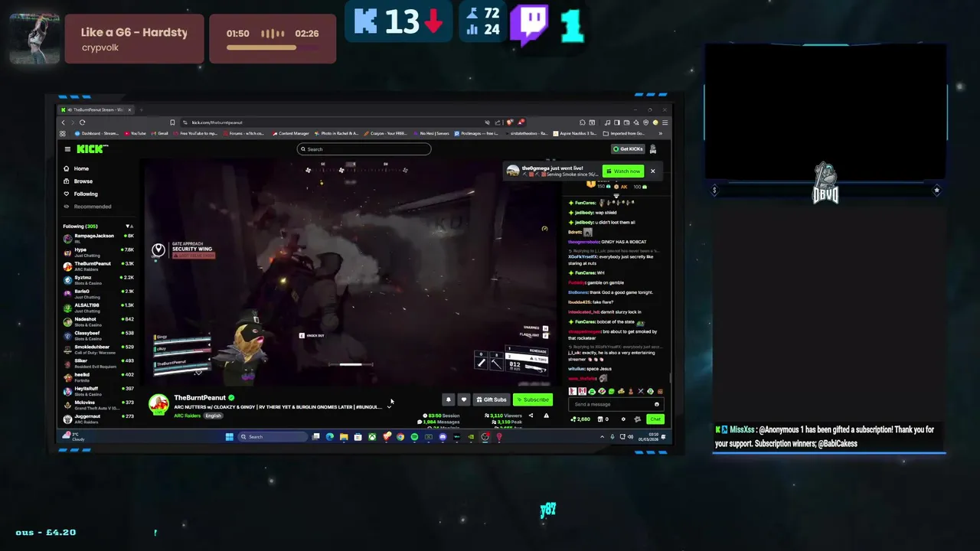Open Syztmz channel in following list
Image resolution: width=980 pixels, height=551 pixels.
[98, 279]
